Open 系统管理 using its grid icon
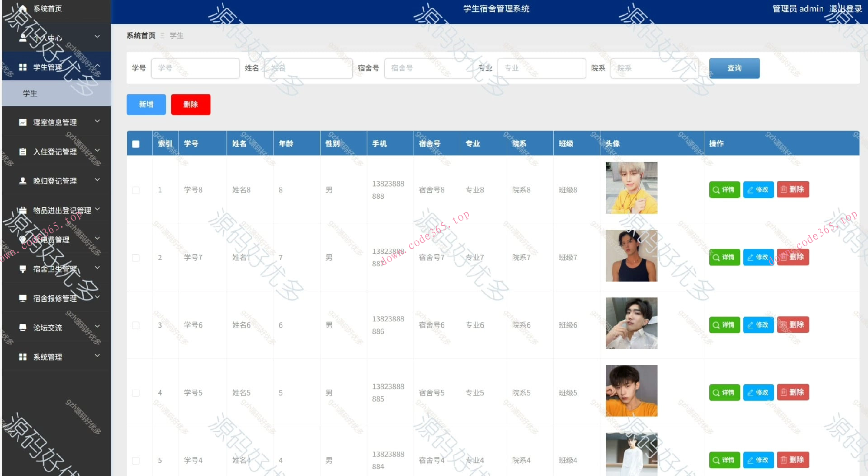868x476 pixels. [x=23, y=356]
